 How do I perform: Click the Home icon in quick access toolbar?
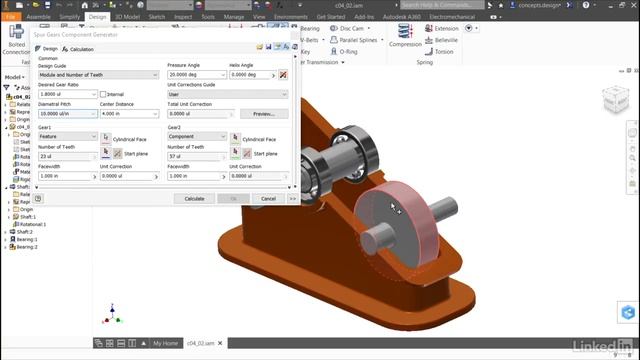pyautogui.click(x=84, y=5)
